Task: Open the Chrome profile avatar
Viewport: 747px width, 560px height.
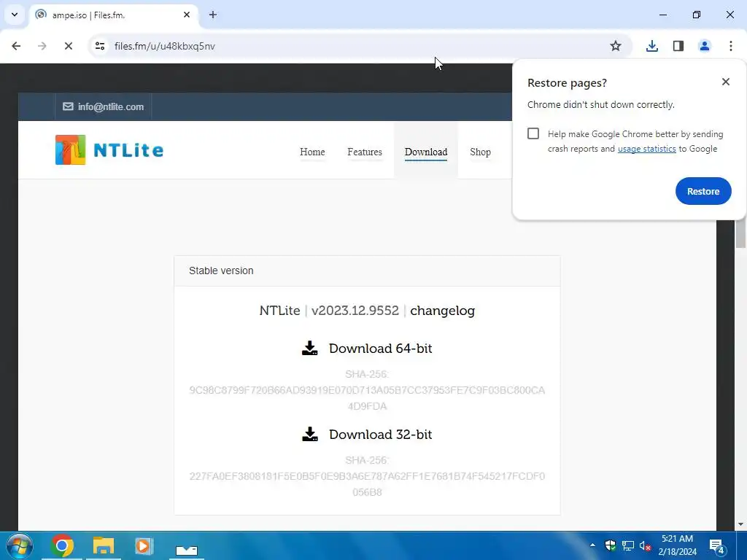Action: pyautogui.click(x=704, y=46)
